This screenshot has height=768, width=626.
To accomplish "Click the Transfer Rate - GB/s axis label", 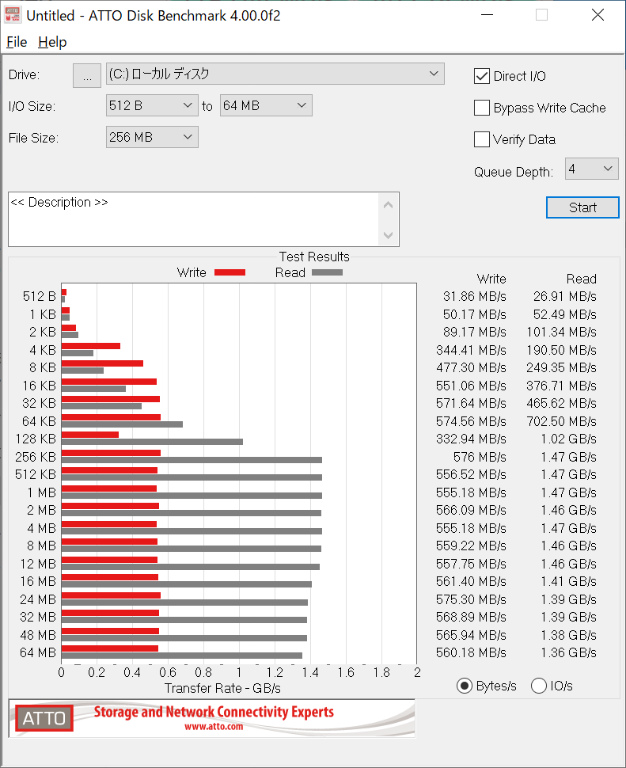I will pyautogui.click(x=222, y=688).
